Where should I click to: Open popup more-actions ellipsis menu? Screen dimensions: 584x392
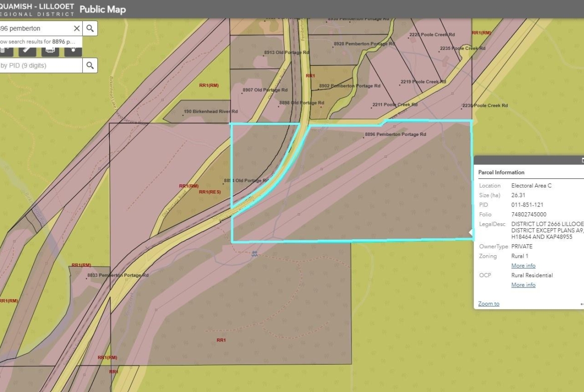click(582, 304)
